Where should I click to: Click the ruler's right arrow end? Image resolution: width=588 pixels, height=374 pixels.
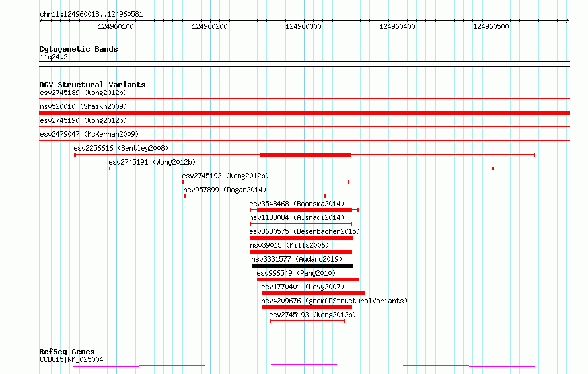point(568,21)
